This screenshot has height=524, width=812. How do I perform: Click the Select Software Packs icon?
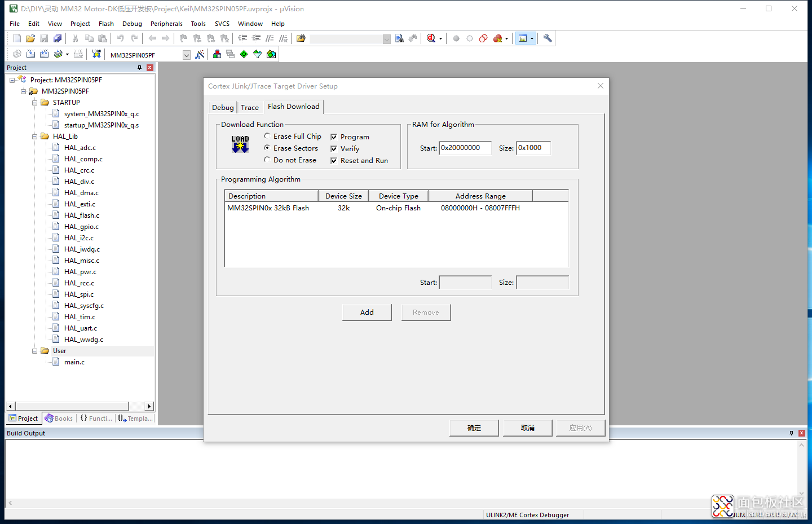[x=257, y=54]
